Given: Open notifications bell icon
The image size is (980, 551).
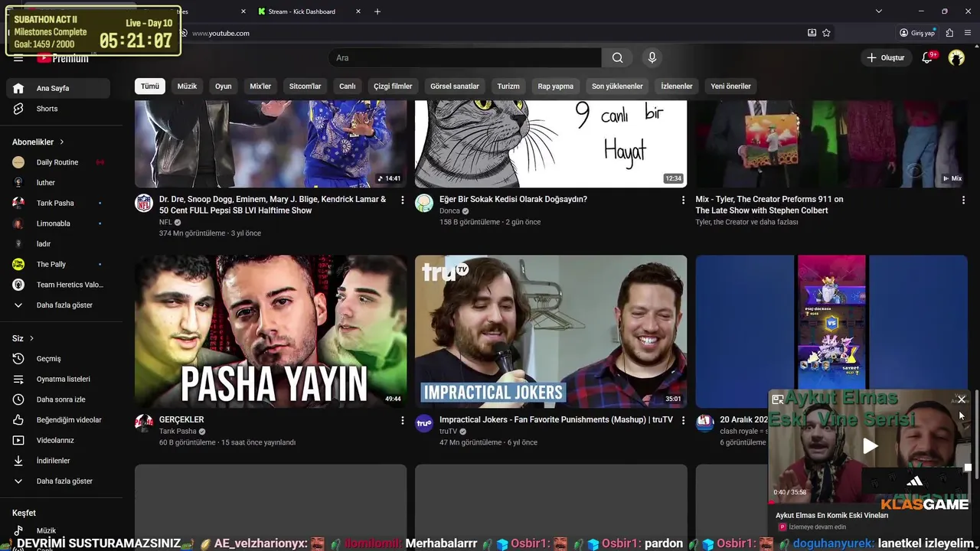Looking at the screenshot, I should [x=927, y=57].
